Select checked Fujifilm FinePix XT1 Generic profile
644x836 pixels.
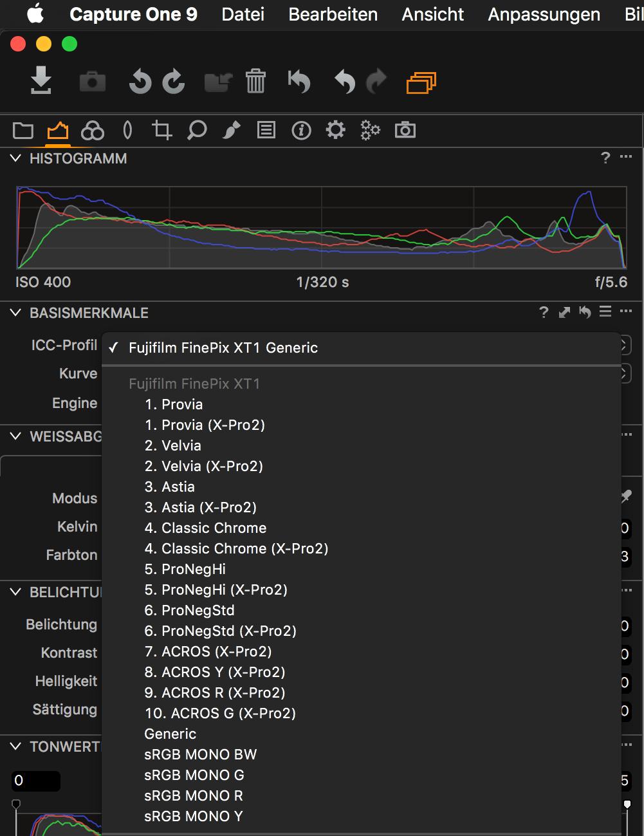tap(361, 348)
